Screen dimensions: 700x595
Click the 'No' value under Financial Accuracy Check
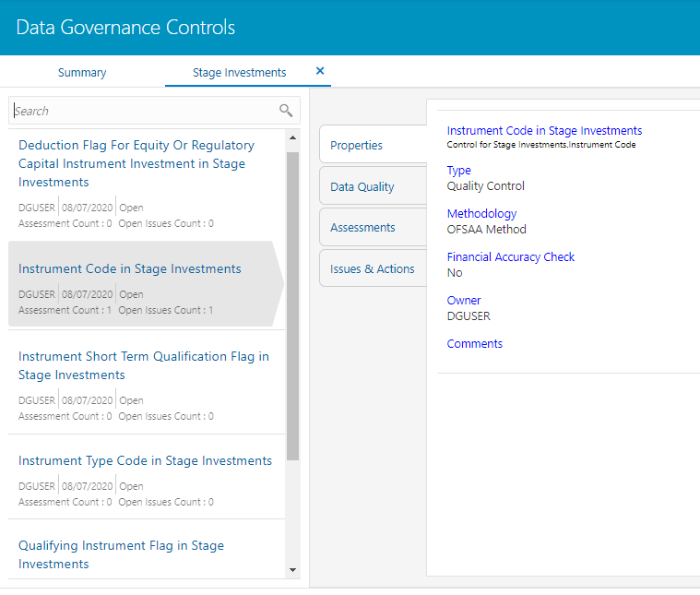point(455,272)
